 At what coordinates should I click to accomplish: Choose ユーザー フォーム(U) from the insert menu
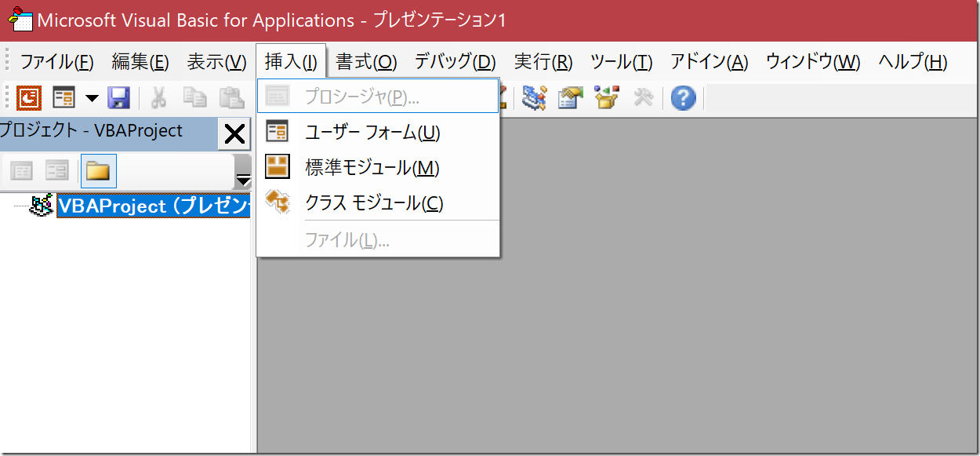coord(378,132)
